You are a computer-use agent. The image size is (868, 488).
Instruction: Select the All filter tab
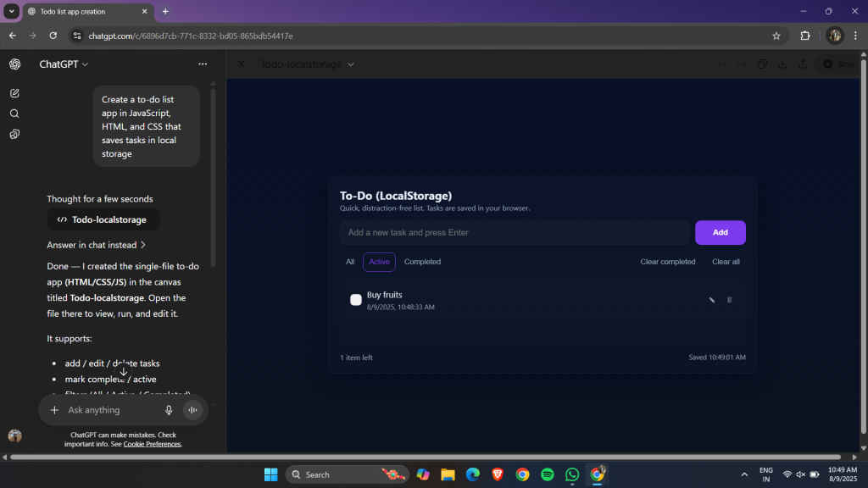tap(350, 262)
